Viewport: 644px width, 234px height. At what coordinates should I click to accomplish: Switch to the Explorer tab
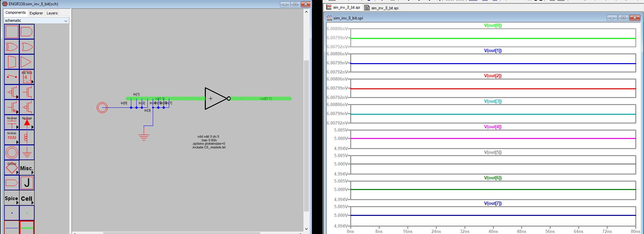pos(36,13)
